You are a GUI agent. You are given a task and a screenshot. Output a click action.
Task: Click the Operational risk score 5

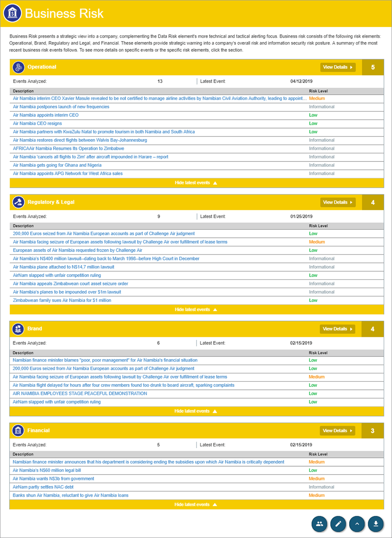pyautogui.click(x=373, y=67)
